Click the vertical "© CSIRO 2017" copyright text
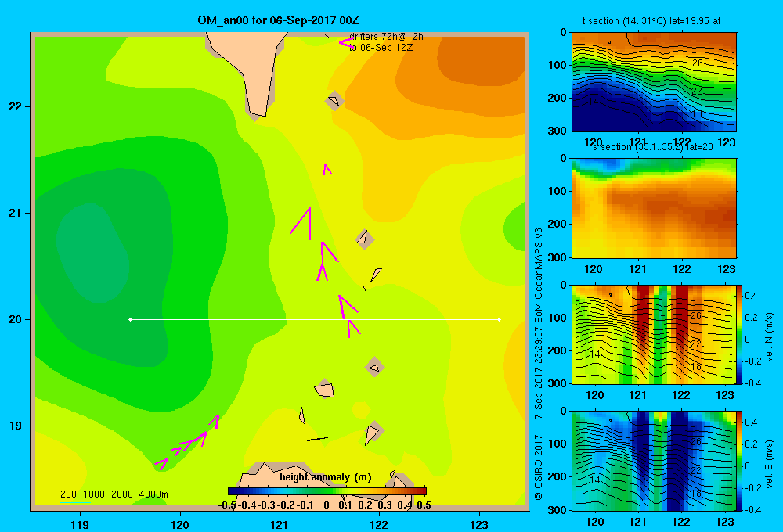The image size is (783, 532). pos(539,468)
